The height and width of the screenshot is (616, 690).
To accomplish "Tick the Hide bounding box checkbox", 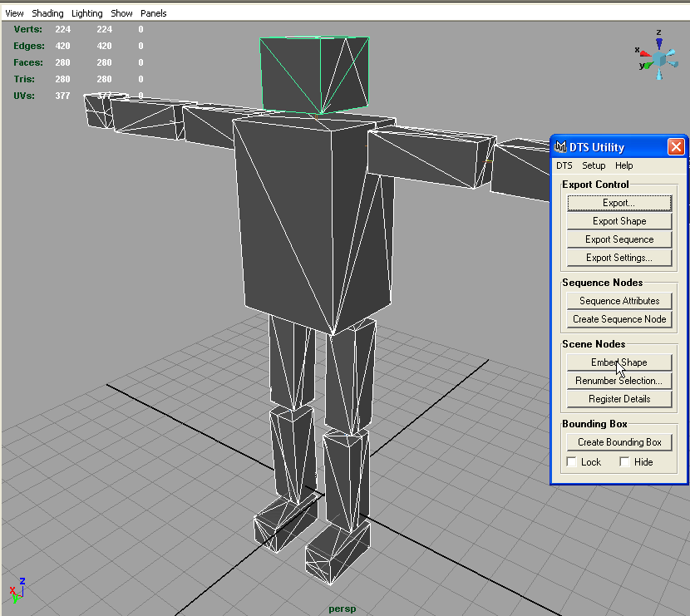I will 624,462.
